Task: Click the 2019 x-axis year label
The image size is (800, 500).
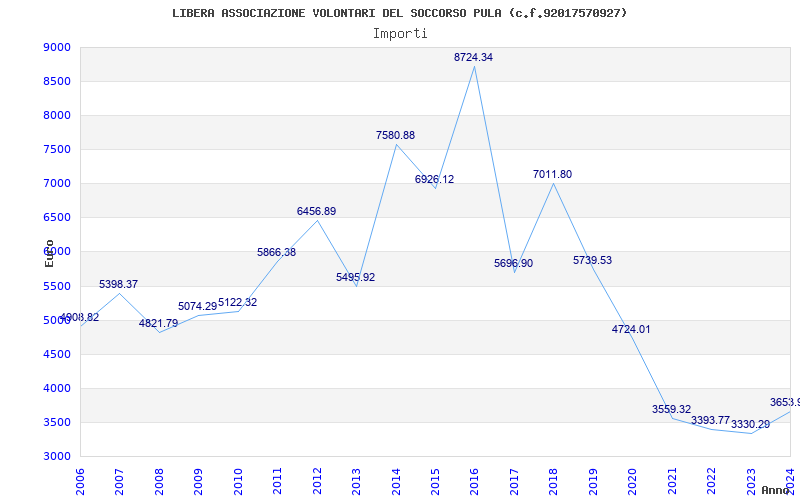Action: point(593,482)
